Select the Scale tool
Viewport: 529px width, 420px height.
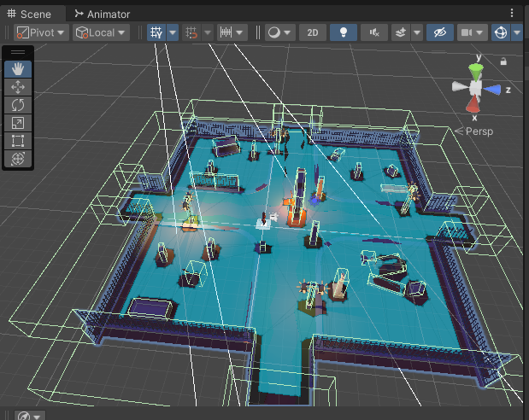click(x=18, y=123)
